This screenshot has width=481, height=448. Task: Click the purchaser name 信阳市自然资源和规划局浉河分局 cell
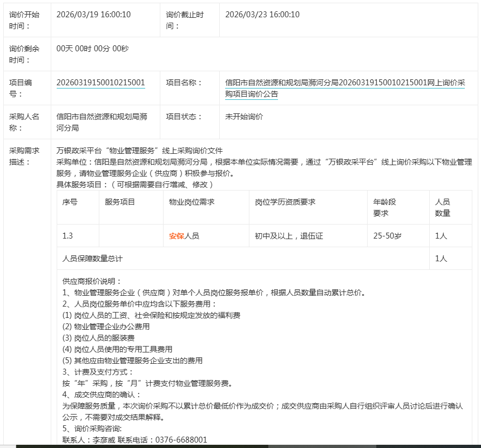pyautogui.click(x=101, y=122)
